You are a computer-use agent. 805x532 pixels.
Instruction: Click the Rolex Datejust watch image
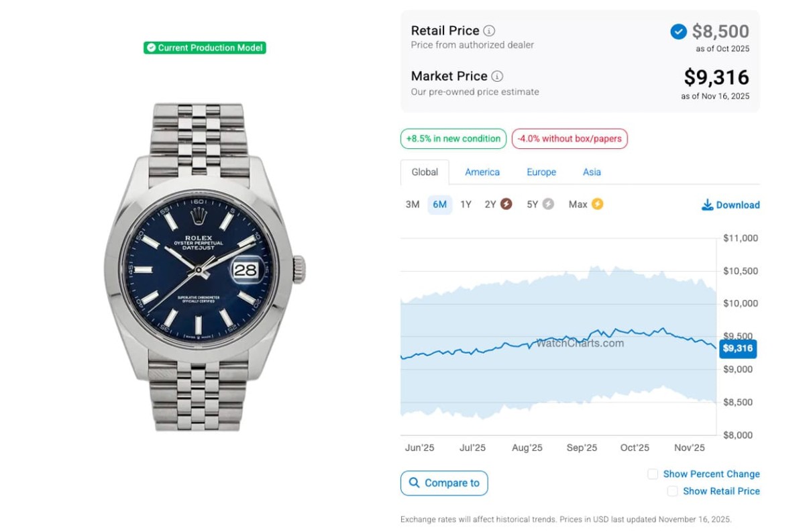tap(205, 267)
